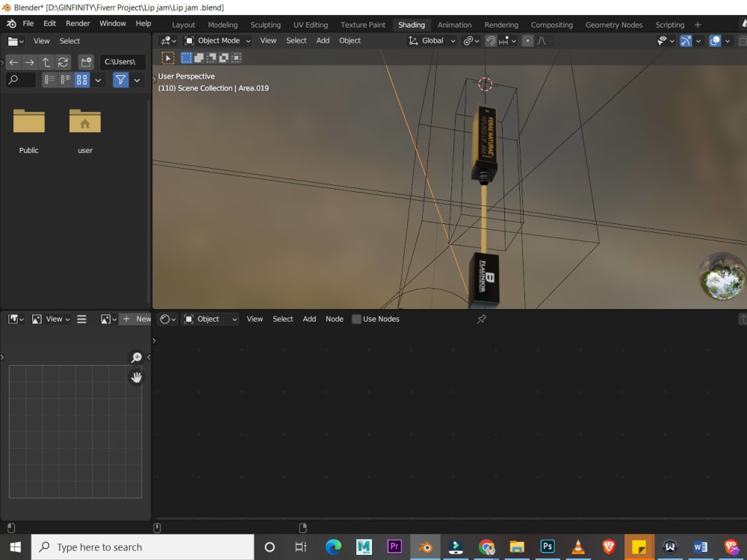Open the Object Mode dropdown

(217, 41)
